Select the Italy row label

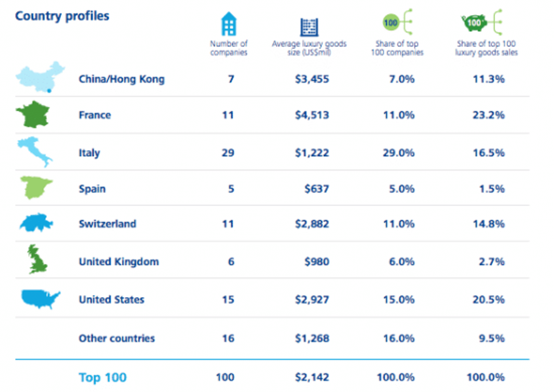(x=89, y=153)
